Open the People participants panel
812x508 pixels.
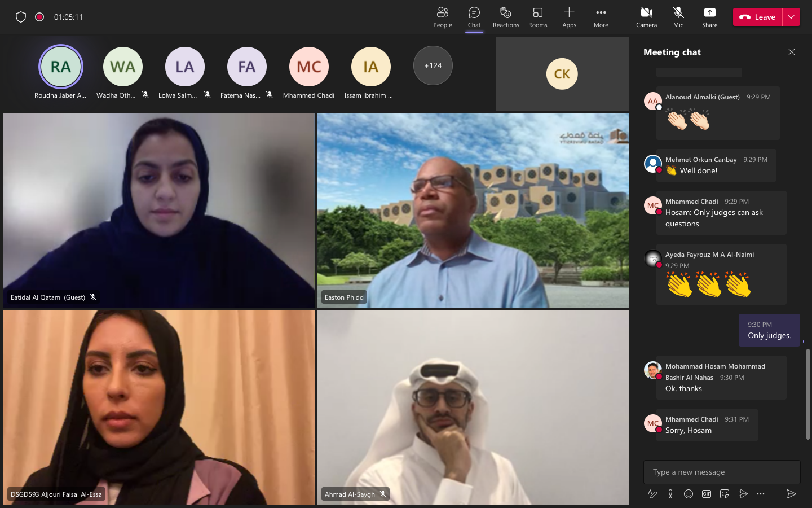pos(443,17)
